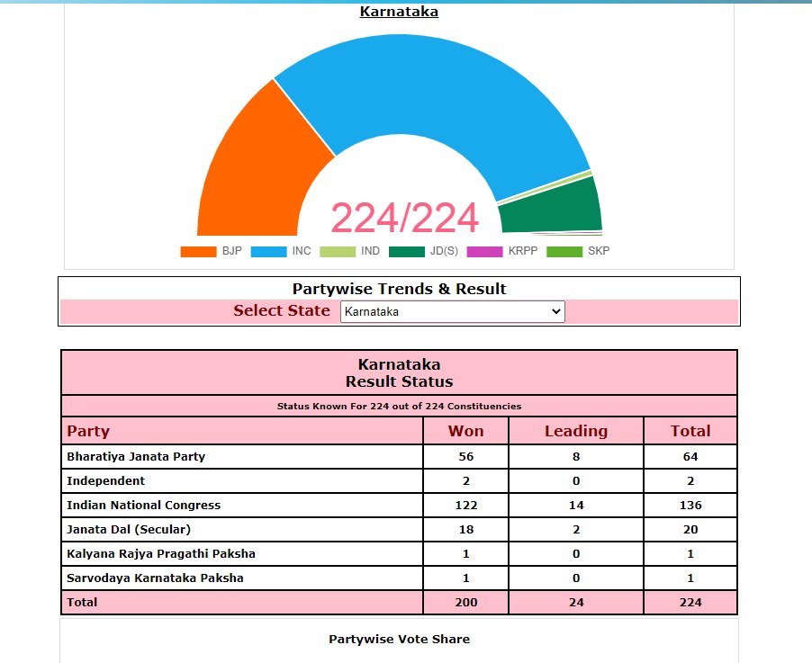Click the INC blue legend swatch

pyautogui.click(x=268, y=252)
